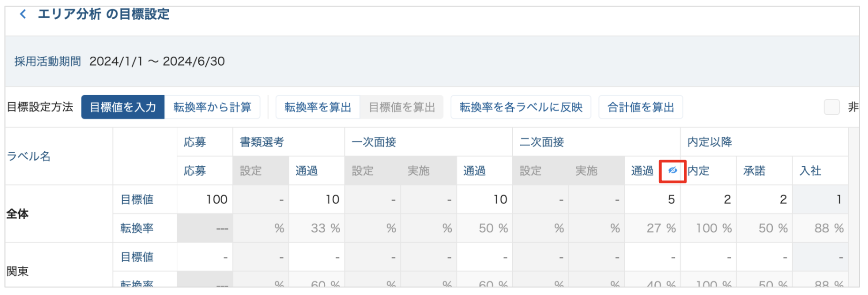
Task: Click the ラベル名 column header
Action: (x=29, y=156)
